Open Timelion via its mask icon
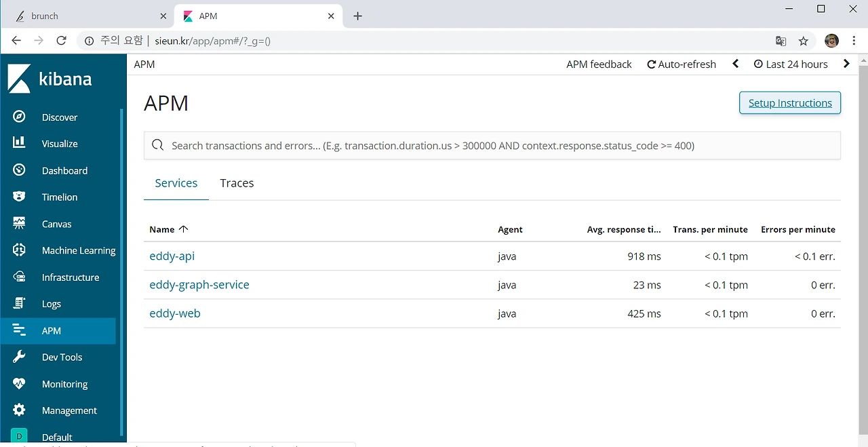This screenshot has width=868, height=447. 19,197
